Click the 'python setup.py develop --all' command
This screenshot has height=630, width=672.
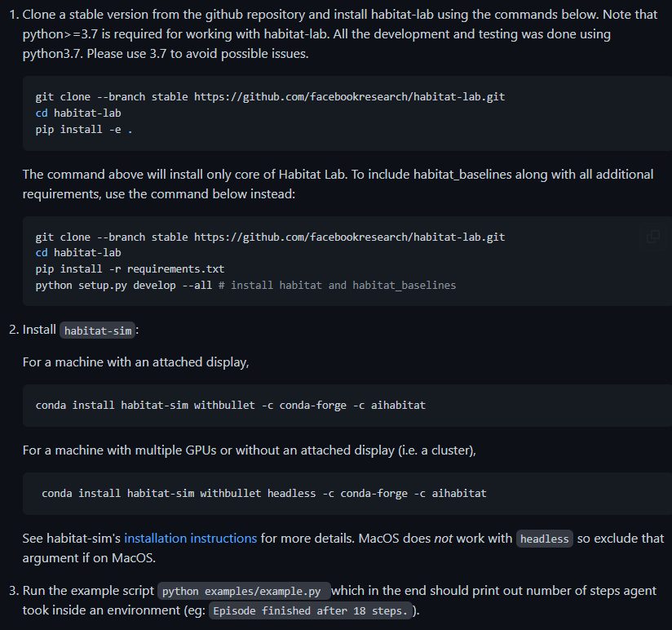click(x=124, y=285)
